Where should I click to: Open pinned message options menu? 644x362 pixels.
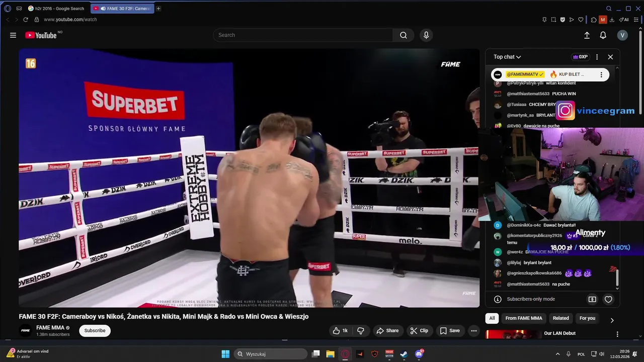point(601,74)
